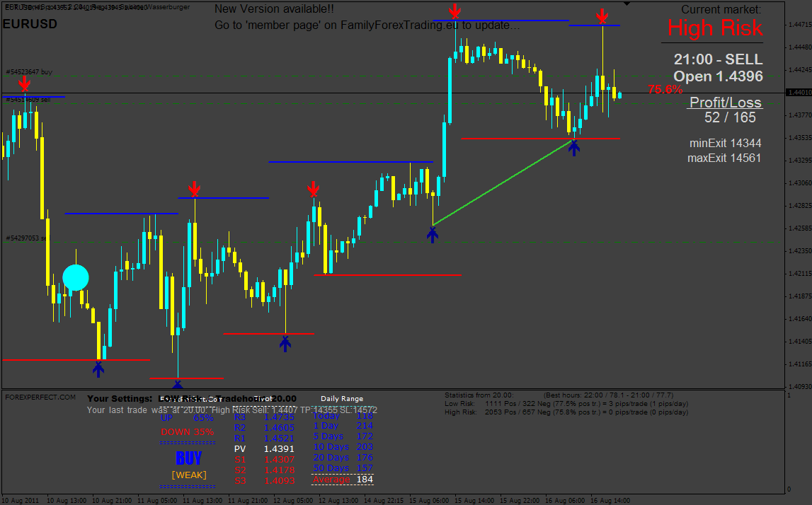Click the red down arrow above the 15 Aug spike candle

454,11
